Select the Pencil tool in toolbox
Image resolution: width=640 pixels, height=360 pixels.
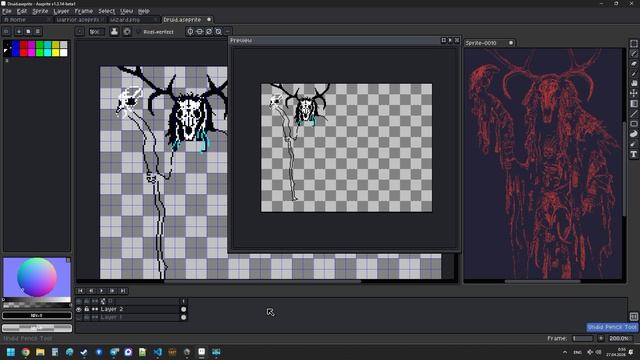(x=633, y=53)
